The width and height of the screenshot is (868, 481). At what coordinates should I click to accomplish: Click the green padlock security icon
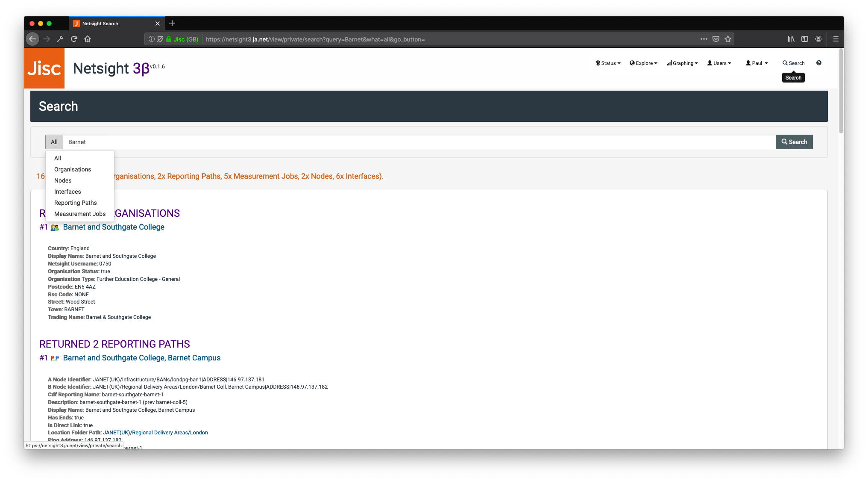[x=169, y=39]
